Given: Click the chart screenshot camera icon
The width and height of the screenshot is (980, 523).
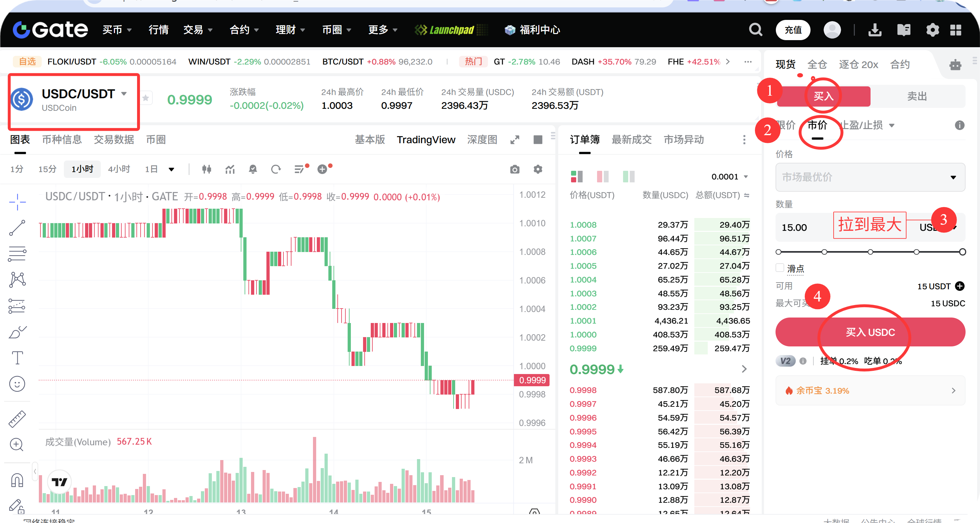Looking at the screenshot, I should 514,170.
